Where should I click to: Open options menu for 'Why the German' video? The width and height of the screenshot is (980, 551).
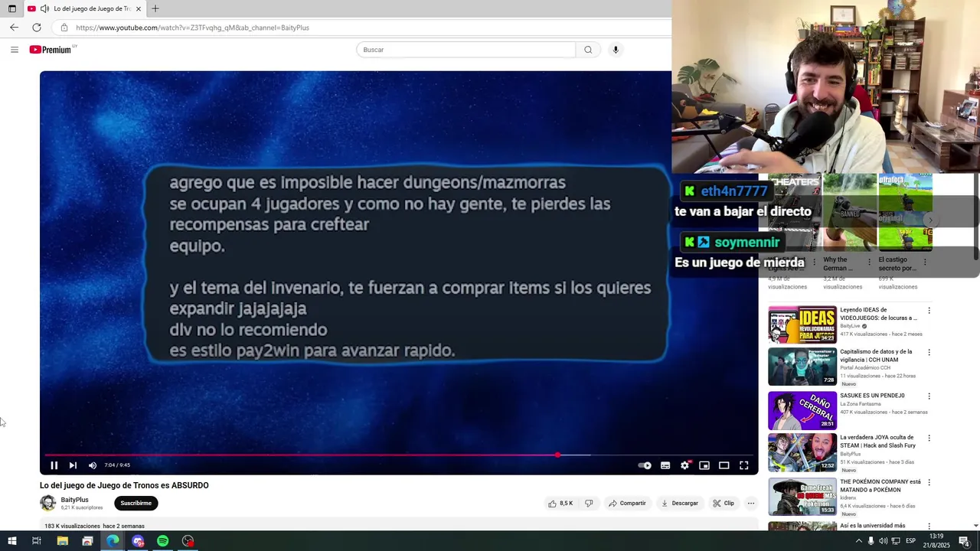tap(869, 262)
